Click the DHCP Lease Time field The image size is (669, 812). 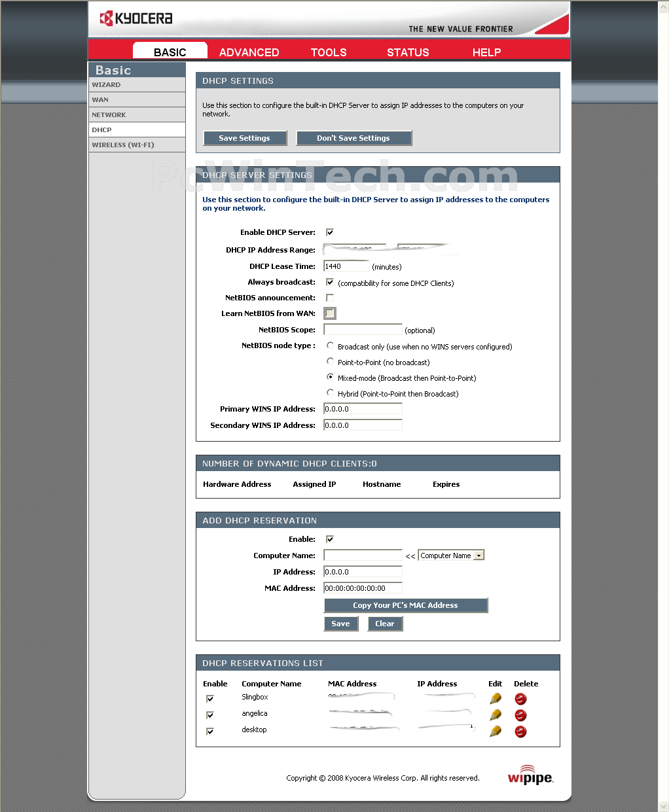pyautogui.click(x=346, y=266)
